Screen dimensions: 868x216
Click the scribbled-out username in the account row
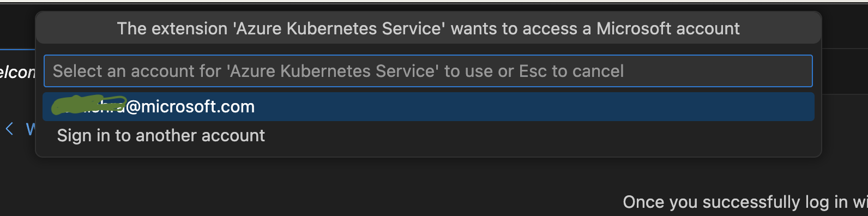coord(89,105)
